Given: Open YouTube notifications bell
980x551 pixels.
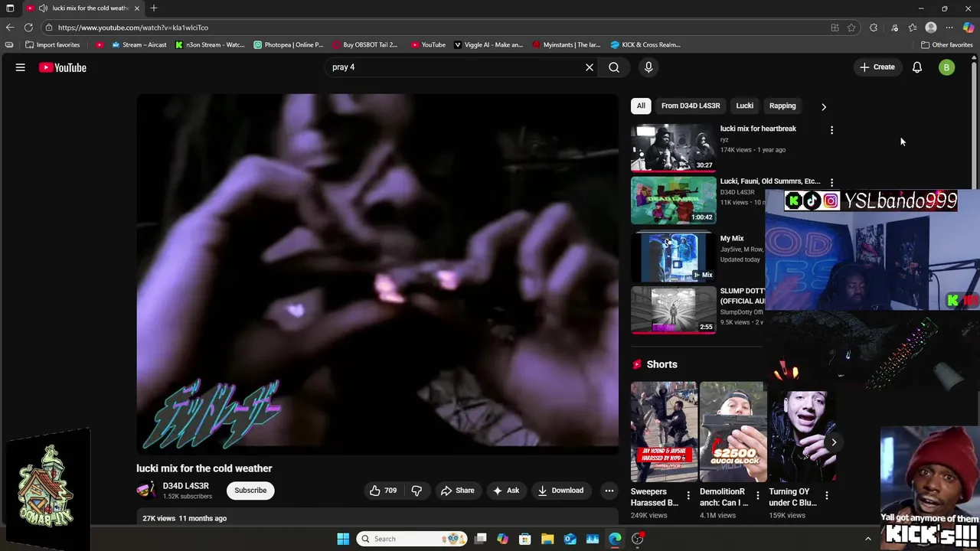Looking at the screenshot, I should point(917,67).
